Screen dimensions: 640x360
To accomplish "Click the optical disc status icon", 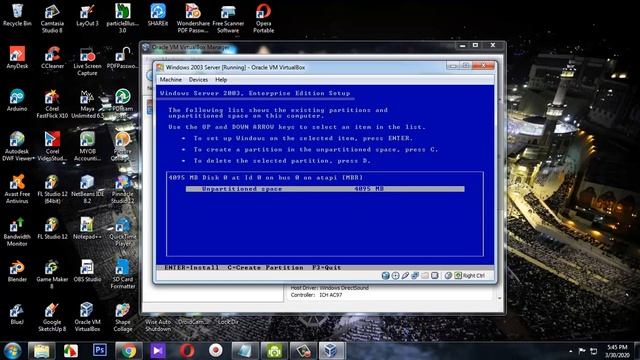I will pos(395,276).
